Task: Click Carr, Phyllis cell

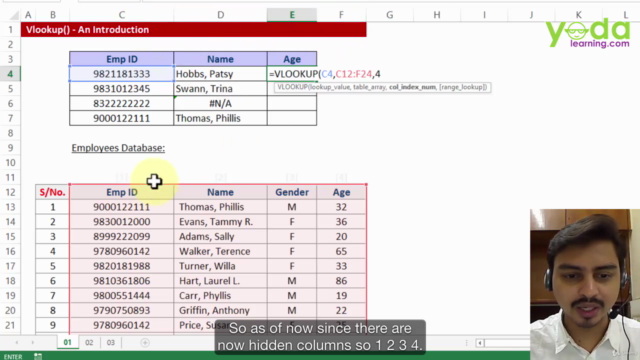Action: pos(220,296)
